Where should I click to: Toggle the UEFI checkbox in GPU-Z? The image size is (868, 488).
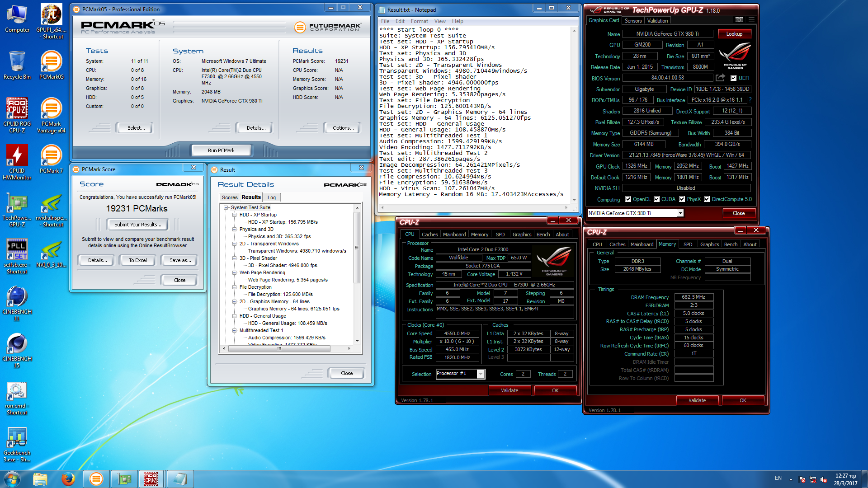[733, 78]
